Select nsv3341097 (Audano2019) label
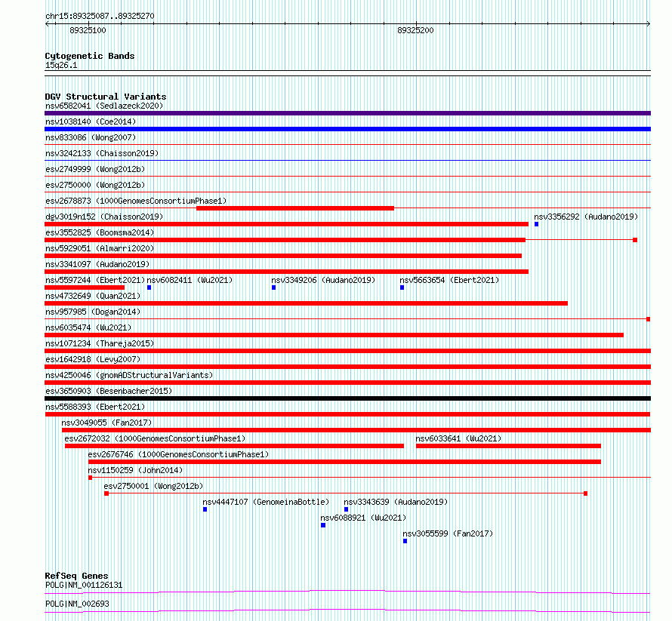This screenshot has width=672, height=621. click(x=97, y=264)
